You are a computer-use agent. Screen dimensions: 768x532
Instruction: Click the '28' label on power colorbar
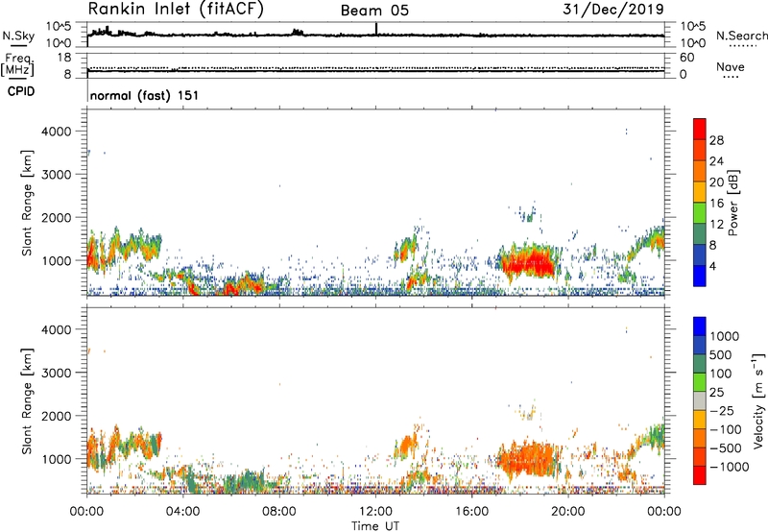[716, 140]
